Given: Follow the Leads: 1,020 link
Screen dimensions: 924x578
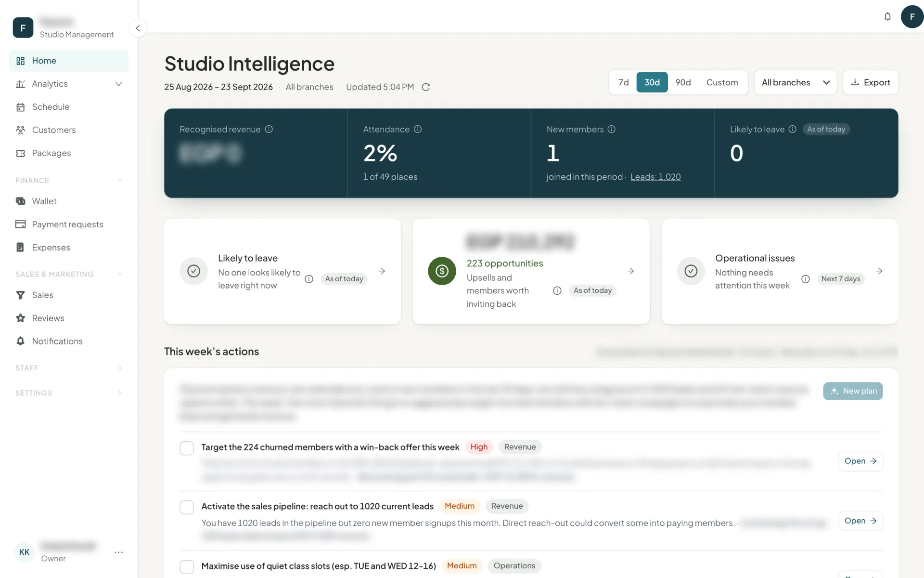Looking at the screenshot, I should coord(655,177).
